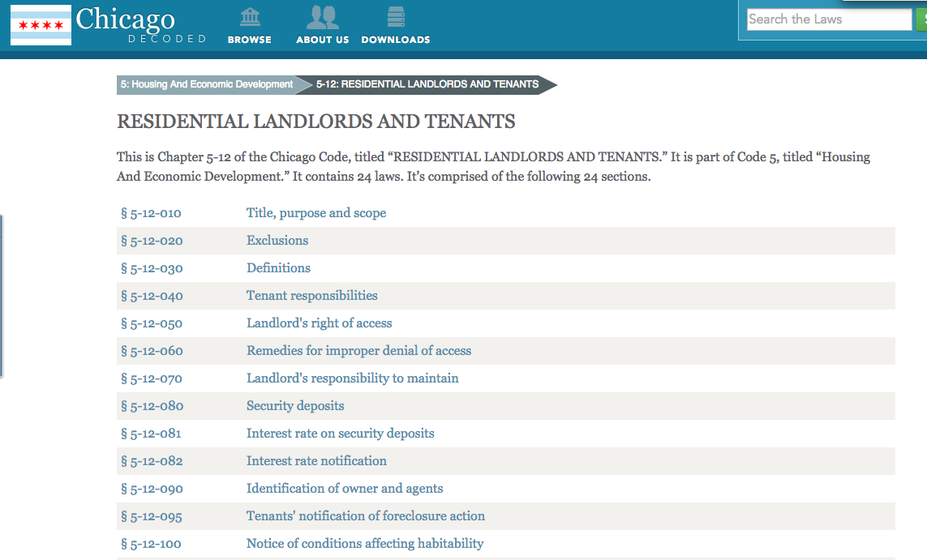Click the About Us people icon
Screen dimensions: 927x560
tap(322, 17)
